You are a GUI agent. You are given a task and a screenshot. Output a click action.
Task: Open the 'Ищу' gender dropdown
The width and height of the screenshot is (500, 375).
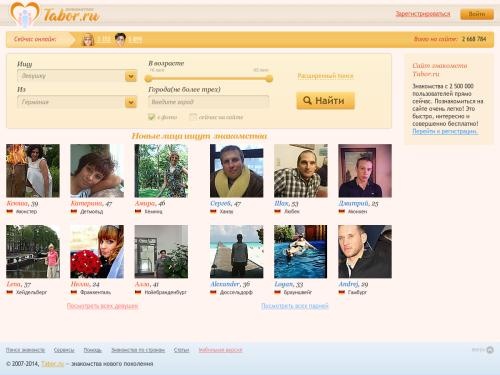click(77, 76)
